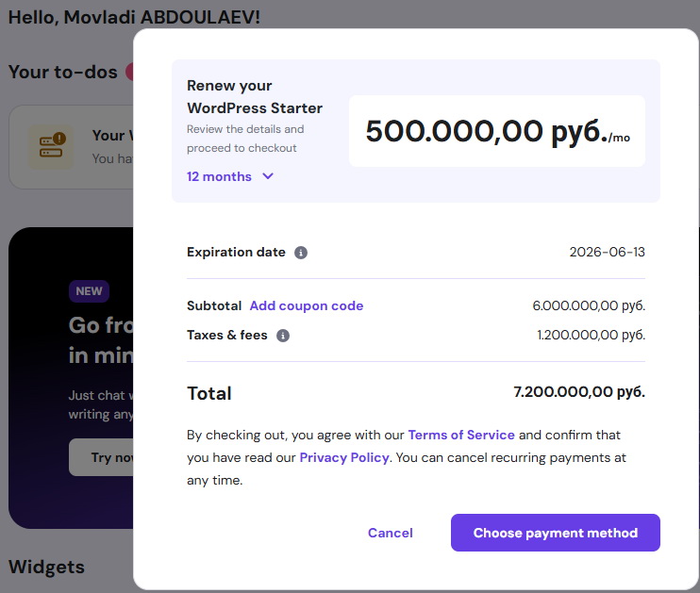Click the purple NEW badge
The image size is (700, 593).
(89, 291)
